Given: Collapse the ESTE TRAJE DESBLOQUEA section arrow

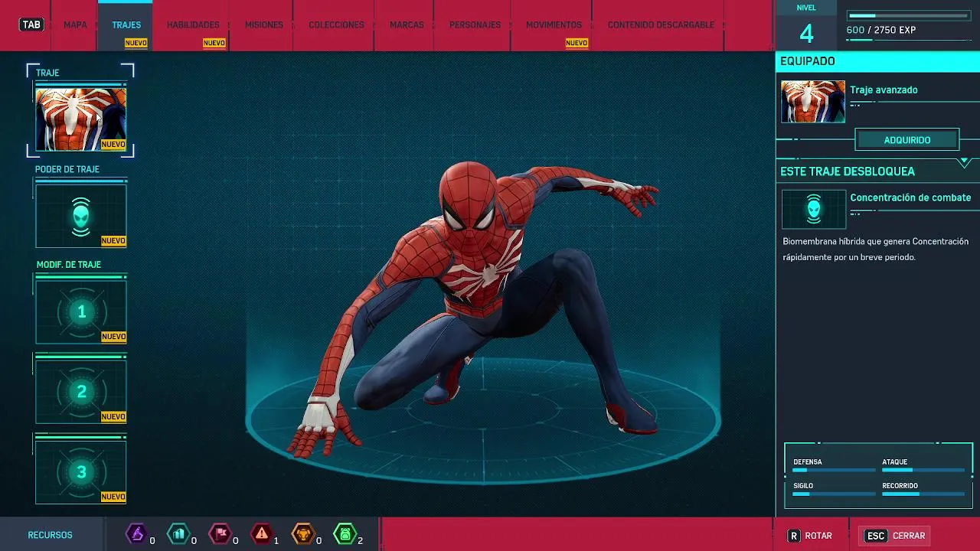Looking at the screenshot, I should click(965, 162).
